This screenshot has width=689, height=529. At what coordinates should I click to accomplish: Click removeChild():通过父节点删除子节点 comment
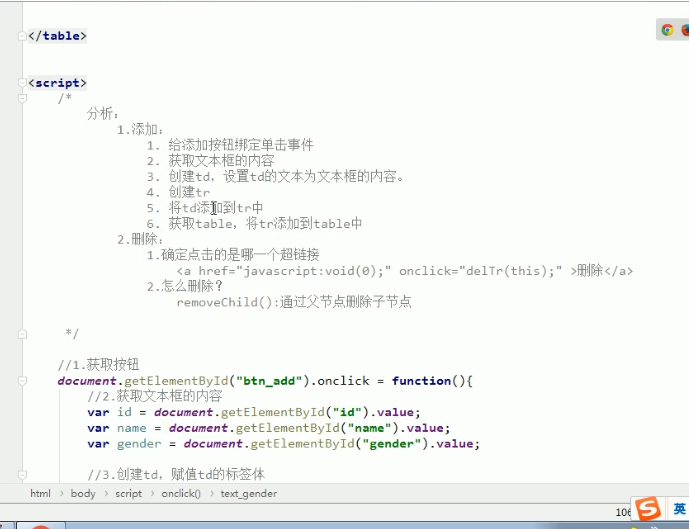(x=294, y=302)
